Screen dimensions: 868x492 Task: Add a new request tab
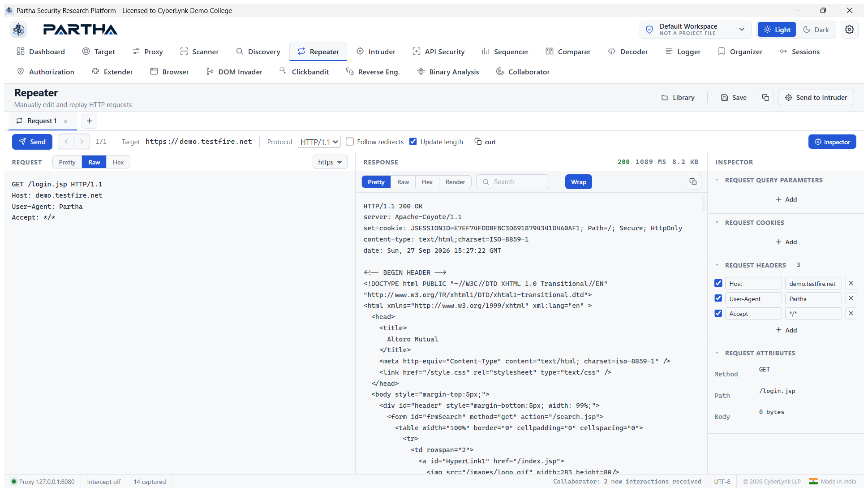click(90, 121)
